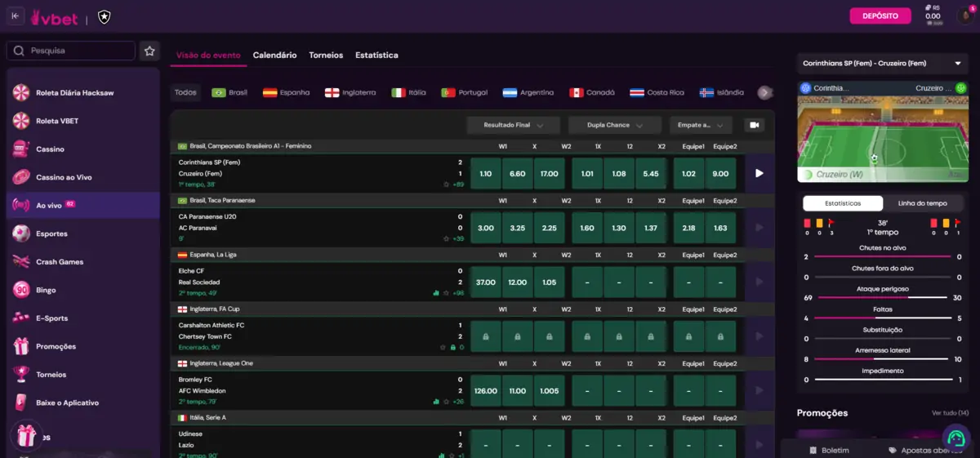This screenshot has height=458, width=980.
Task: Open user profile avatar
Action: 964,16
